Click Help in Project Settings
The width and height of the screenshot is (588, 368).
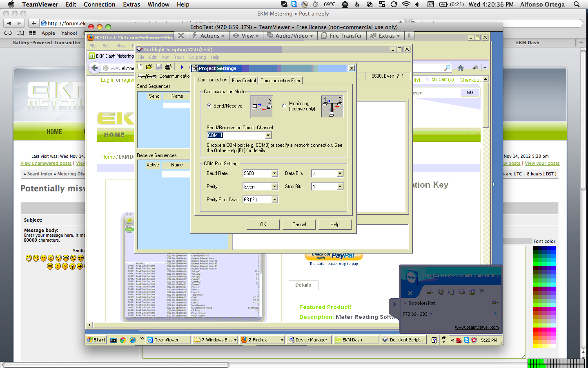335,224
